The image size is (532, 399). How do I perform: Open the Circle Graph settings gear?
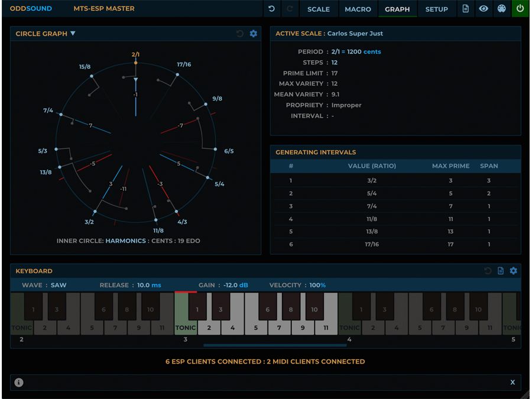tap(253, 34)
